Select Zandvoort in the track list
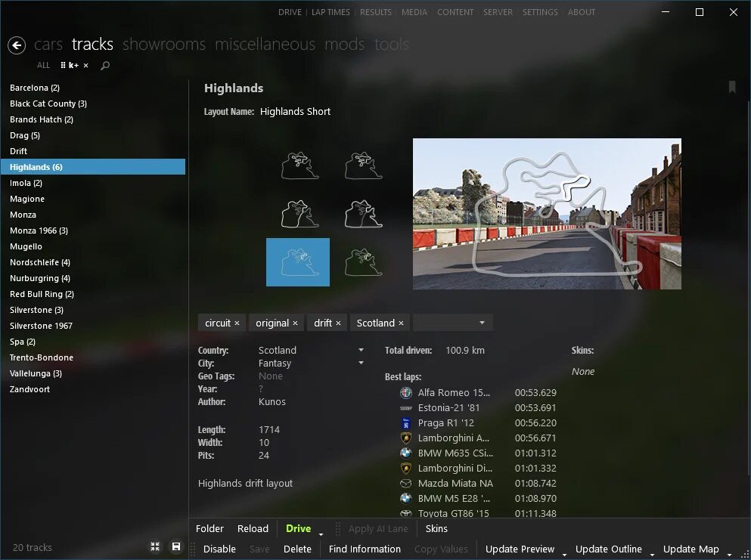751x560 pixels. [x=92, y=390]
